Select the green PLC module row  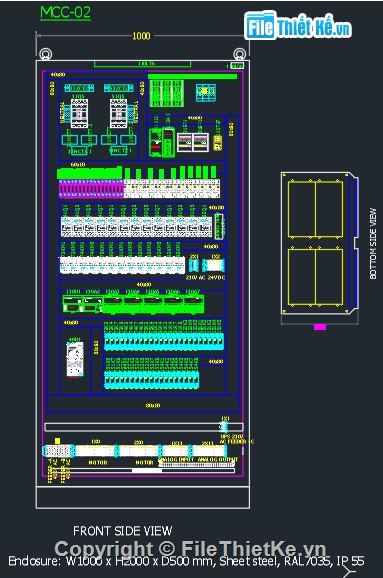click(133, 304)
